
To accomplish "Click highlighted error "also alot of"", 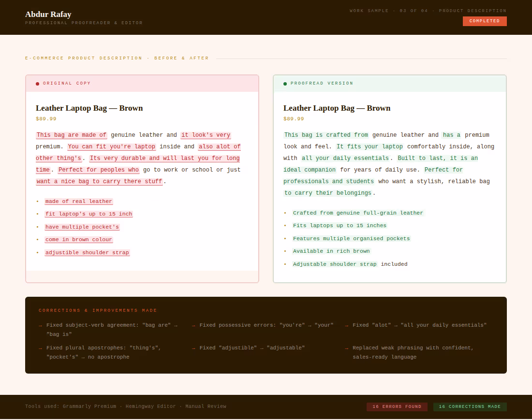I will pos(220,146).
